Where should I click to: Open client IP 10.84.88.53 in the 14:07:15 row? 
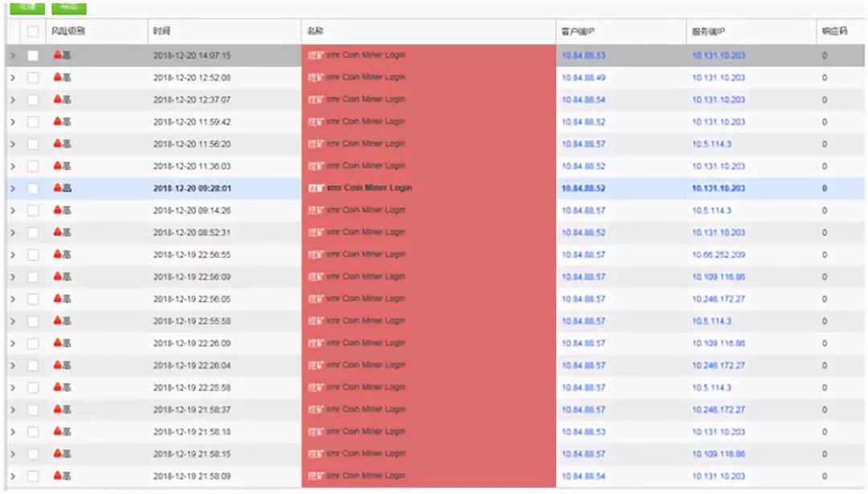(x=583, y=55)
